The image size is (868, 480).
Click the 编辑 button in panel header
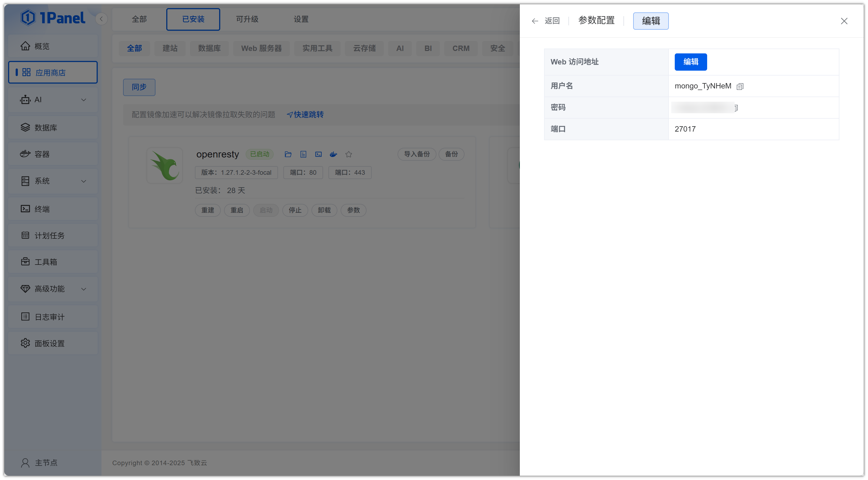(x=650, y=21)
